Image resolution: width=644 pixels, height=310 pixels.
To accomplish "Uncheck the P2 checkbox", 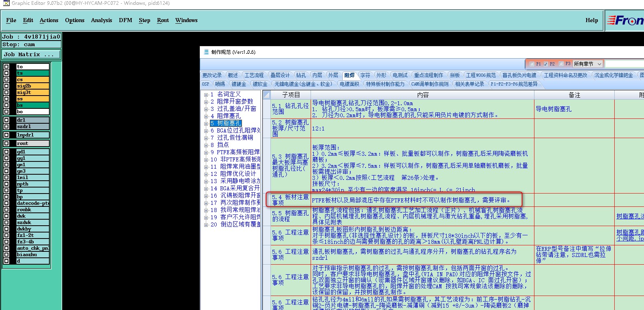I will 546,64.
